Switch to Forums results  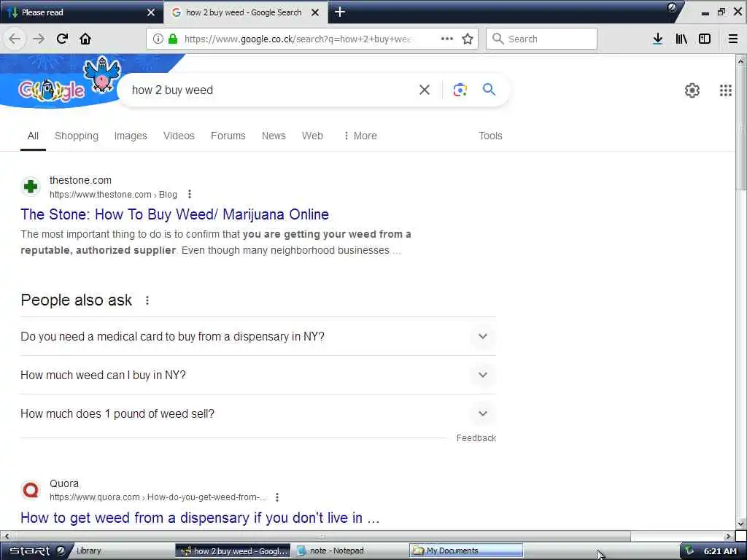(228, 136)
